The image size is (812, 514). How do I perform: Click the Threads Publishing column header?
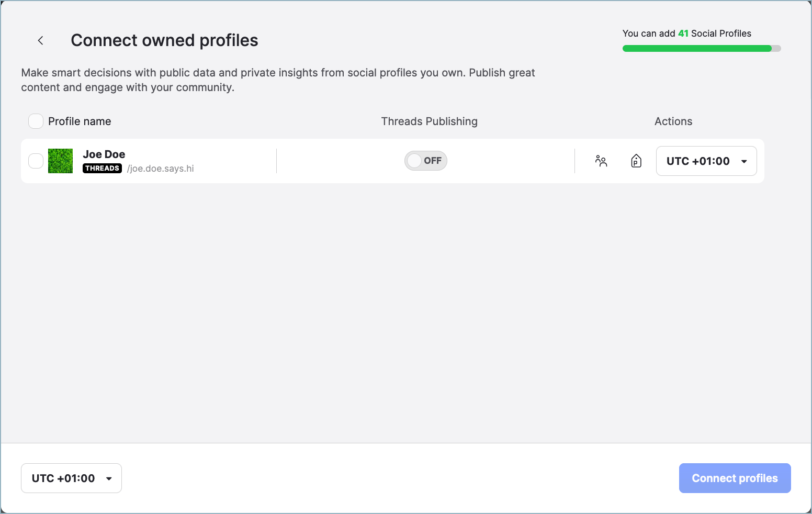tap(429, 121)
